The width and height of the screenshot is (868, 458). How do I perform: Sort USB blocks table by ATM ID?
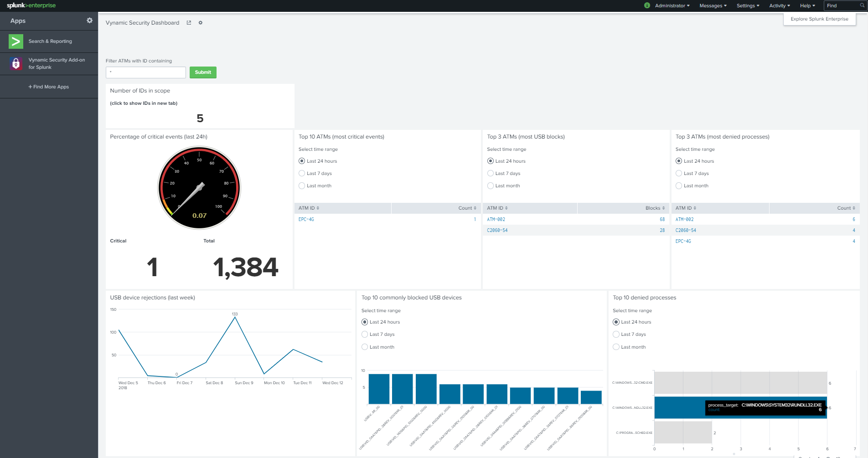pos(497,208)
